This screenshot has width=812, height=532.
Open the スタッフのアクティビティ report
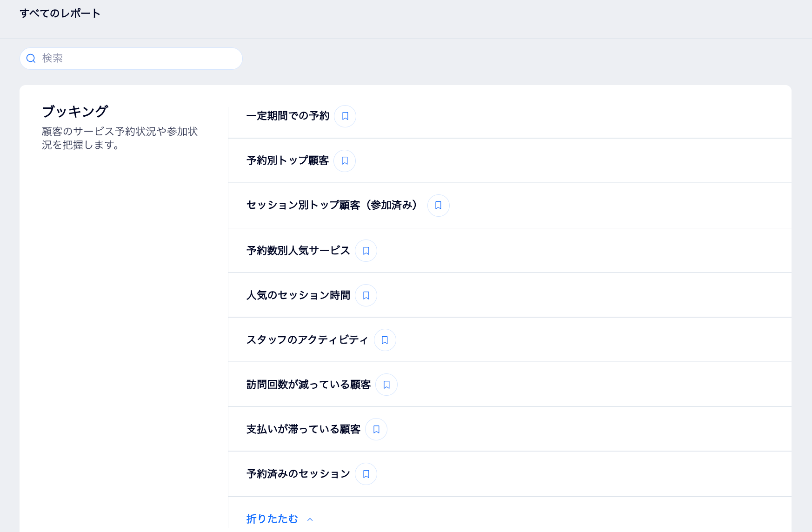[307, 340]
